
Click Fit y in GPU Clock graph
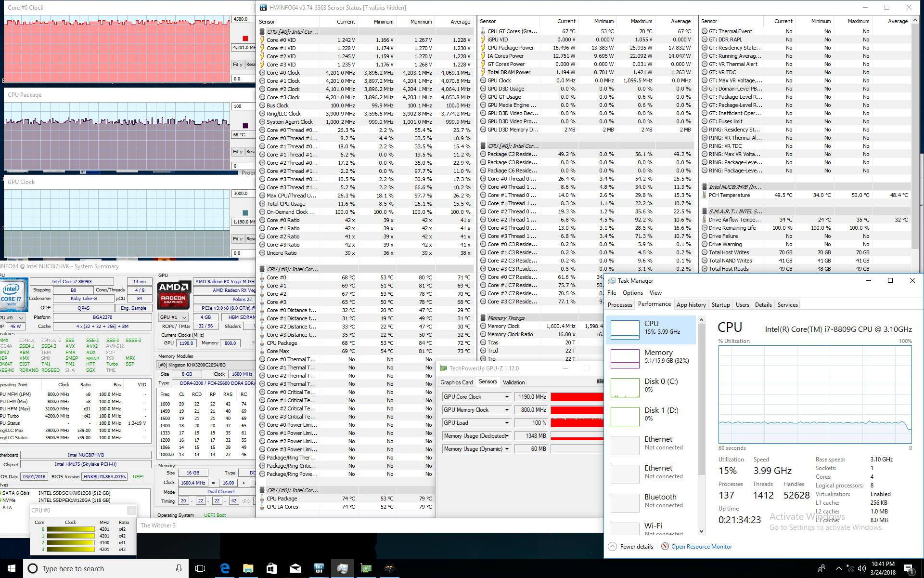click(238, 238)
